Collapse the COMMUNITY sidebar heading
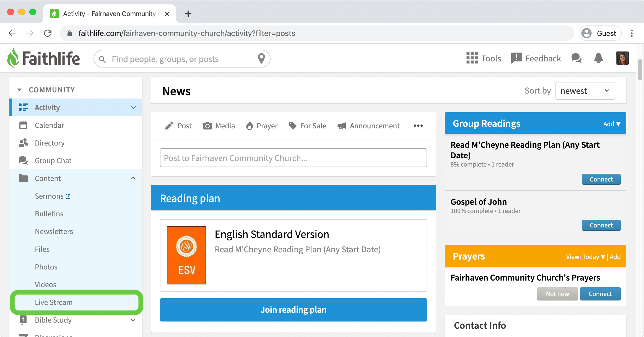Viewport: 644px width, 337px height. tap(19, 90)
